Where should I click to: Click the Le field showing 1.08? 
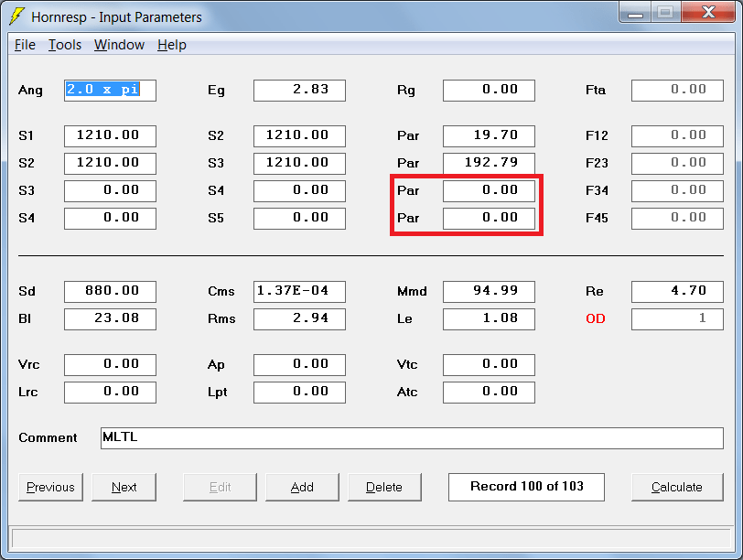[x=489, y=318]
